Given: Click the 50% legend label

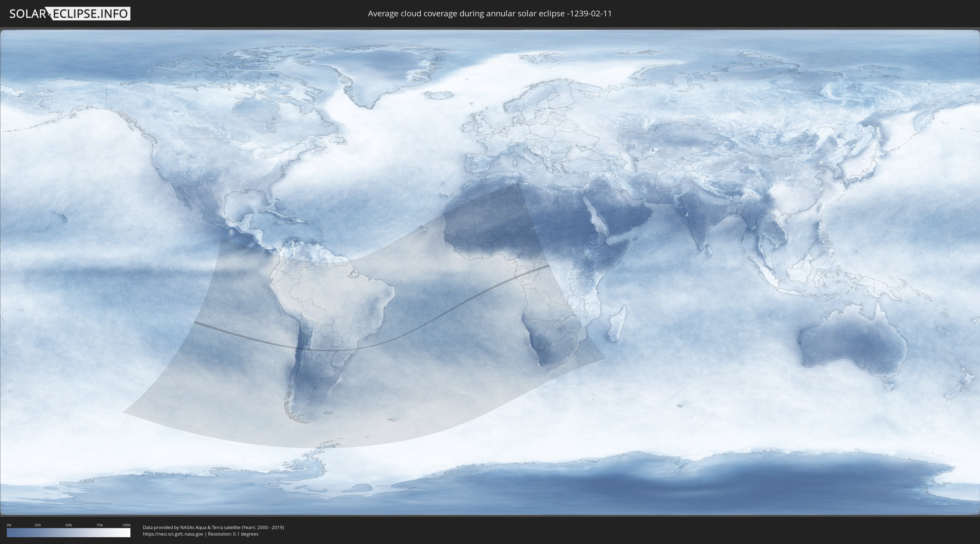Looking at the screenshot, I should click(x=69, y=525).
